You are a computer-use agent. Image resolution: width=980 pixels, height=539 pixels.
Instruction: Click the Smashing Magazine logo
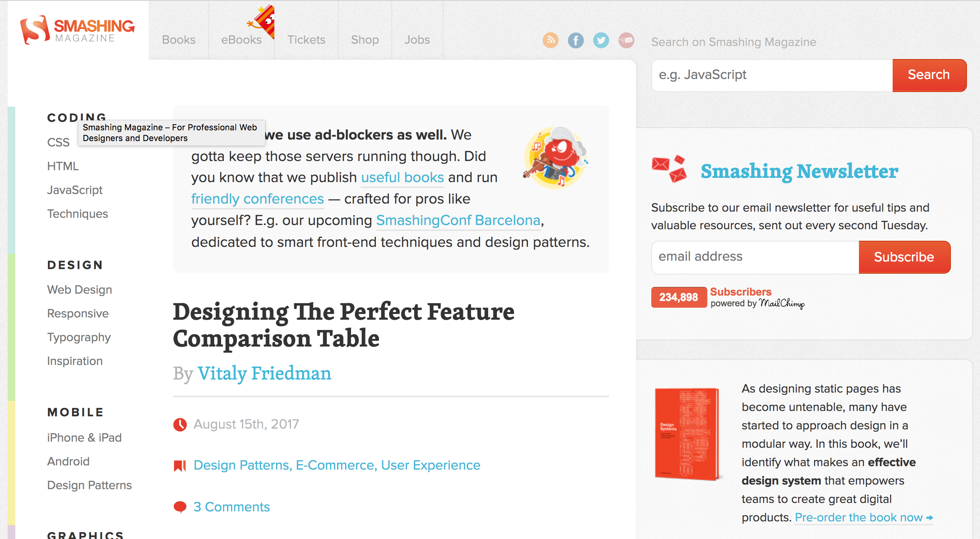click(78, 30)
